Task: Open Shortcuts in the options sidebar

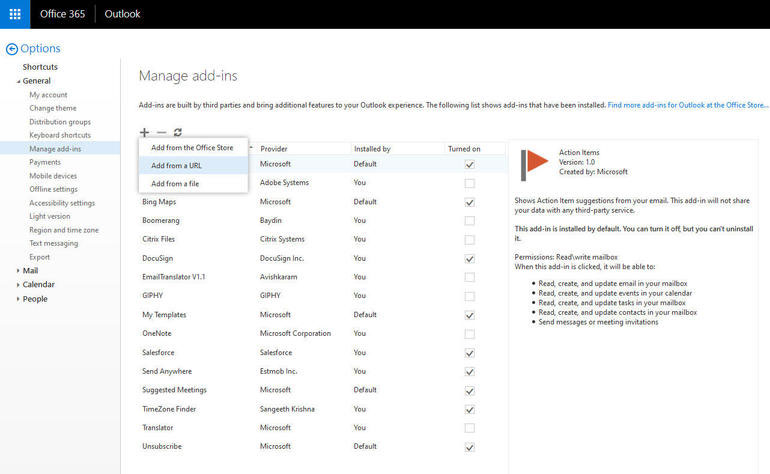Action: point(40,67)
